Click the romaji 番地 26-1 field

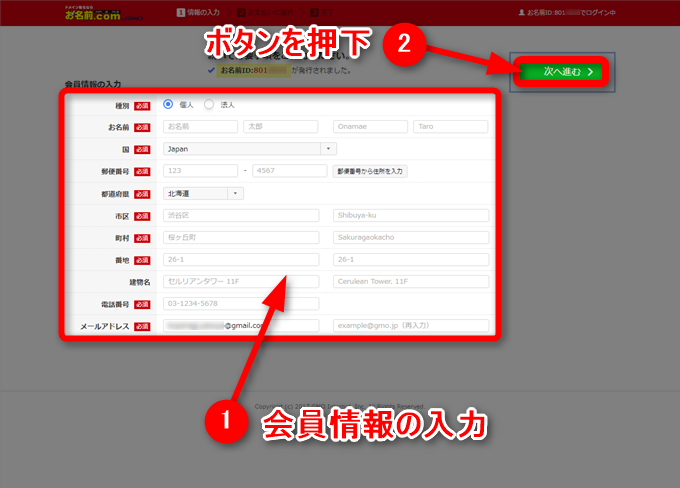pyautogui.click(x=411, y=259)
